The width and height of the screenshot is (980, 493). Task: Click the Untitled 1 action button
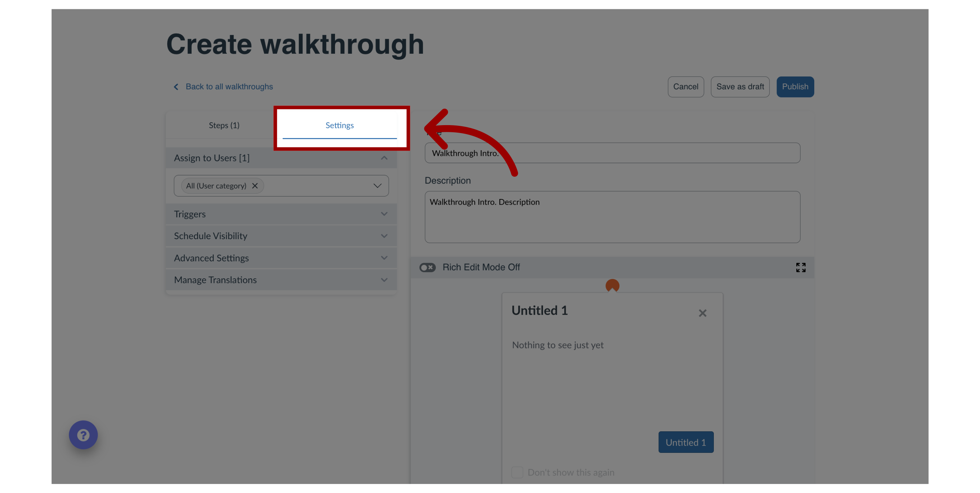(685, 442)
